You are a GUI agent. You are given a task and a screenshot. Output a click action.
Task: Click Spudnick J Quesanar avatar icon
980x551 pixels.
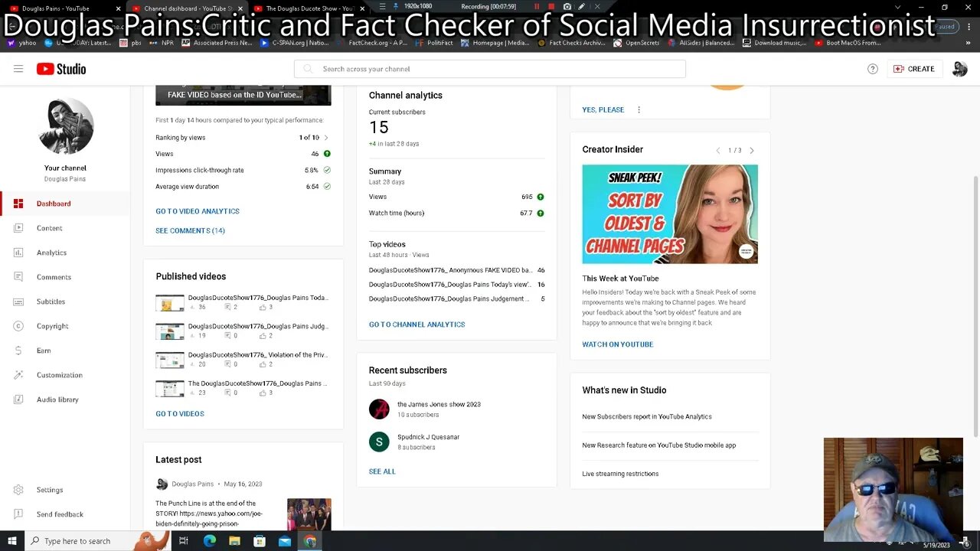coord(379,442)
